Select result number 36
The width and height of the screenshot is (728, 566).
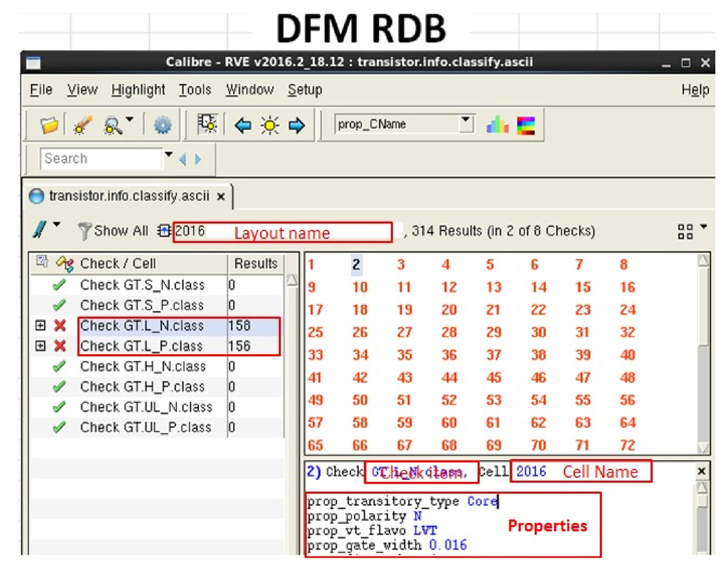[x=449, y=355]
